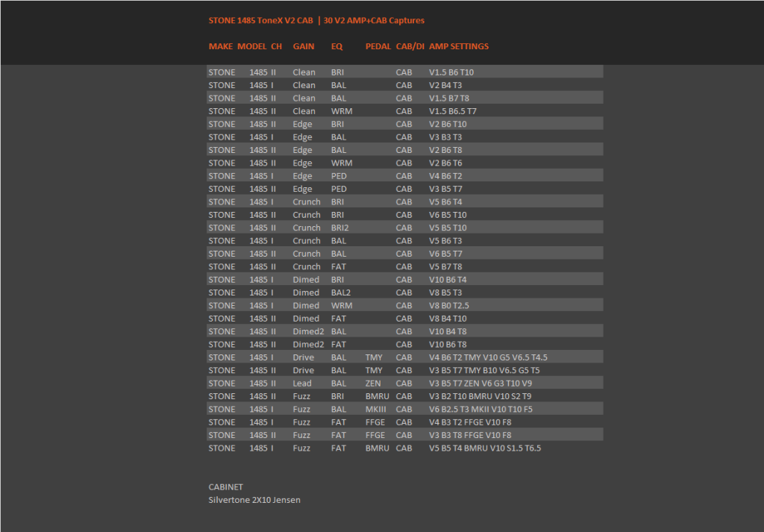Select the 'V3 B3 T3' amp settings cell
The width and height of the screenshot is (764, 532).
[445, 137]
